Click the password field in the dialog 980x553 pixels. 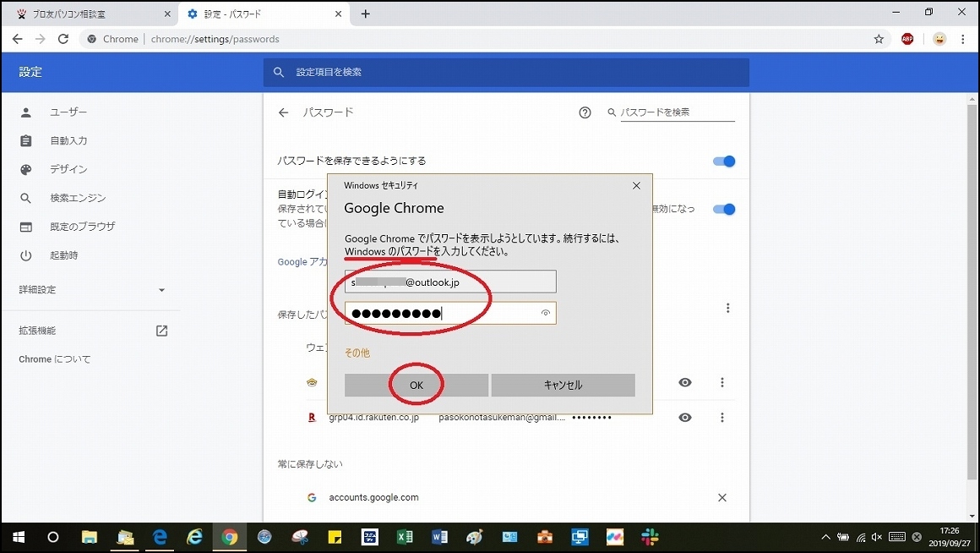tap(450, 313)
